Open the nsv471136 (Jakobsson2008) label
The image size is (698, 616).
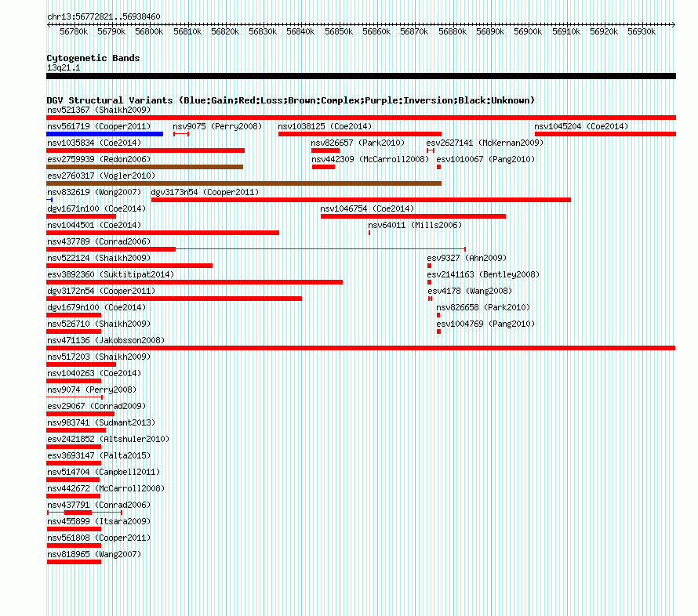coord(106,340)
